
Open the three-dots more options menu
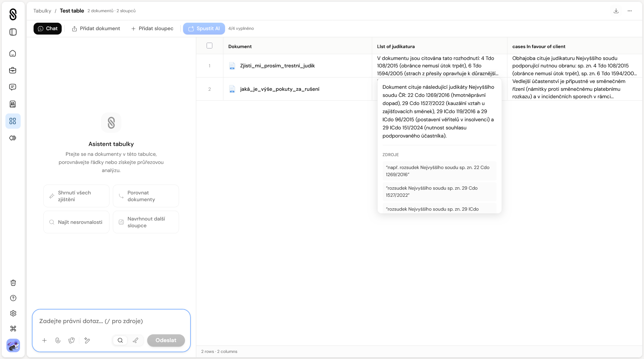coord(629,11)
